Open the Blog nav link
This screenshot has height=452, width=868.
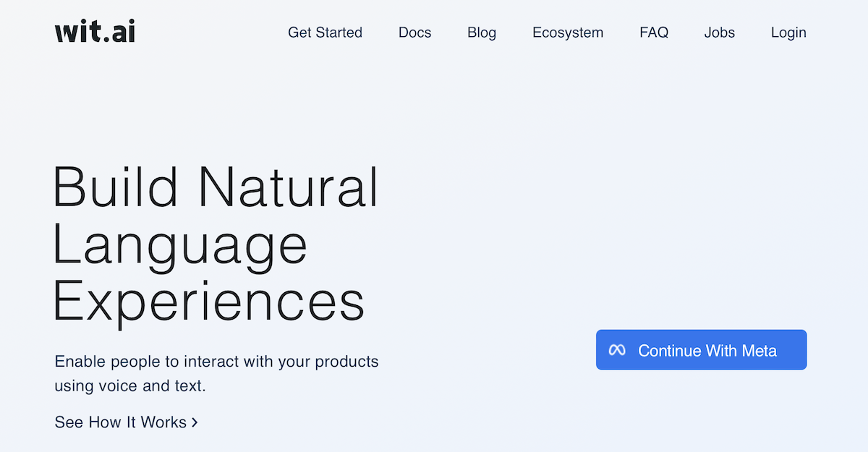482,33
